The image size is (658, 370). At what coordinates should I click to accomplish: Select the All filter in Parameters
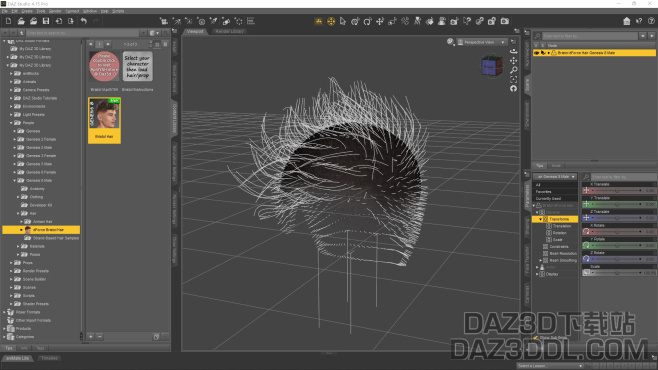(x=555, y=185)
